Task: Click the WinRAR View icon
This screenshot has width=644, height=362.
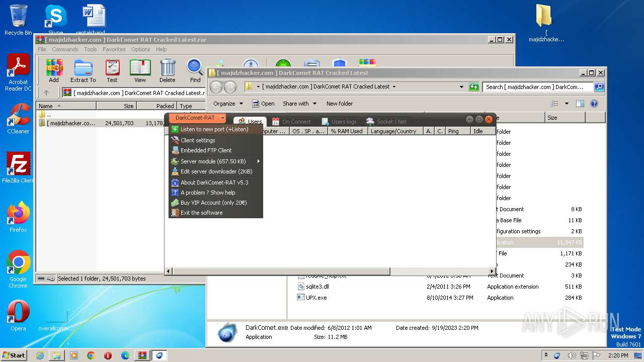Action: [x=140, y=71]
